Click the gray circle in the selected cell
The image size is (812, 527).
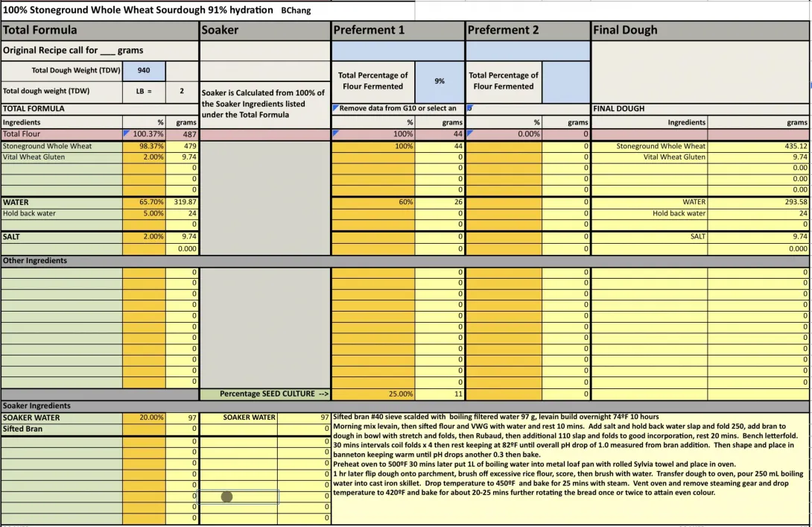[x=227, y=496]
